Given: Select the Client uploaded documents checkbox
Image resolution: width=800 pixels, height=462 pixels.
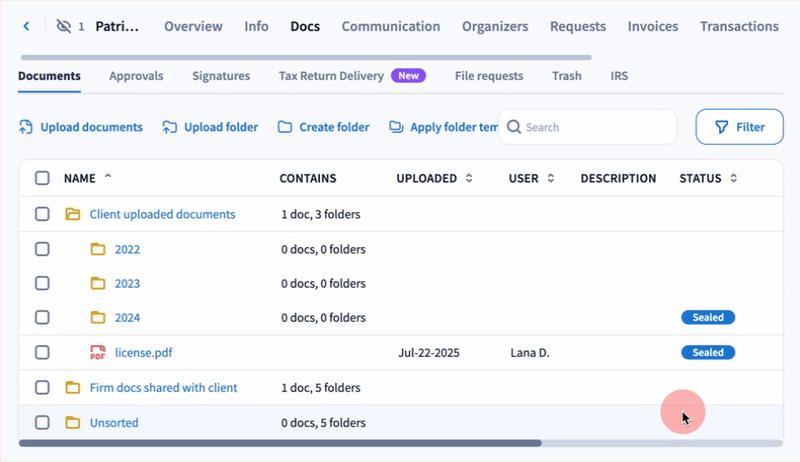Looking at the screenshot, I should click(42, 214).
